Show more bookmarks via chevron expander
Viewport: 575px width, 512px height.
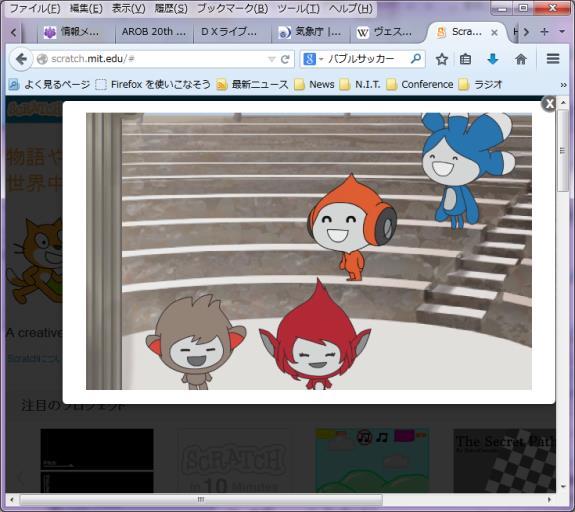point(564,85)
